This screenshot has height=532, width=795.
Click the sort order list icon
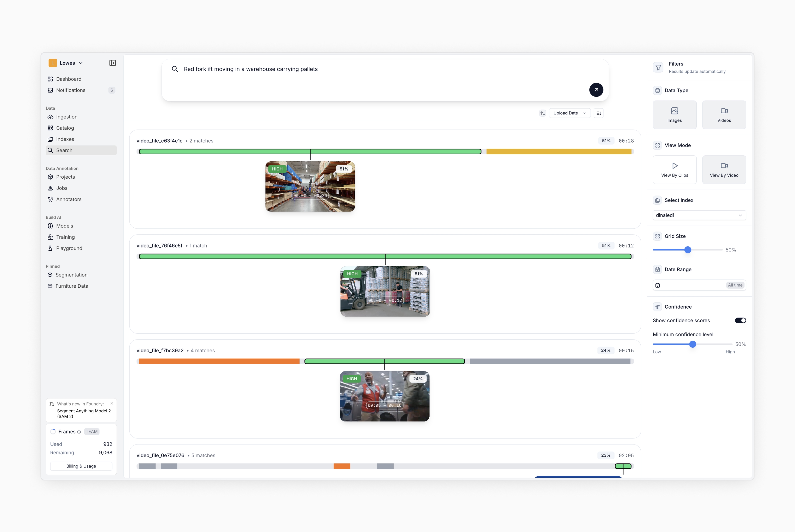tap(599, 113)
